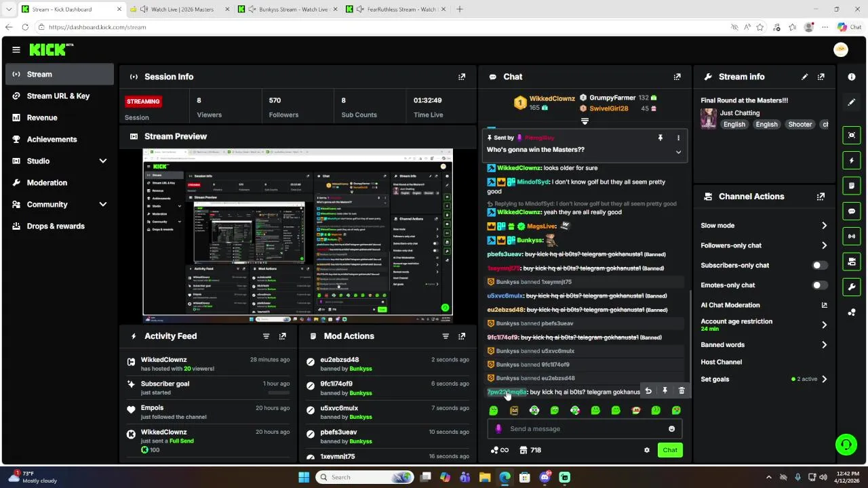Go to Stream URL & Key page

tap(60, 96)
